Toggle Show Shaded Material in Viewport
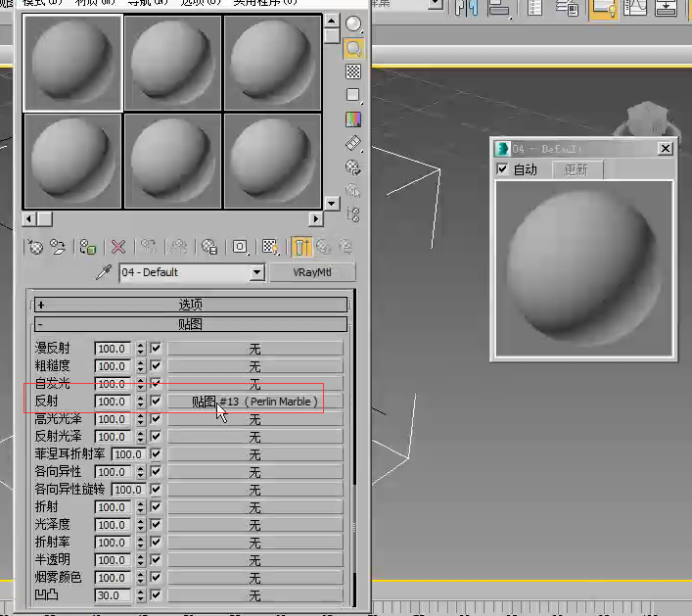This screenshot has height=616, width=692. (x=270, y=247)
